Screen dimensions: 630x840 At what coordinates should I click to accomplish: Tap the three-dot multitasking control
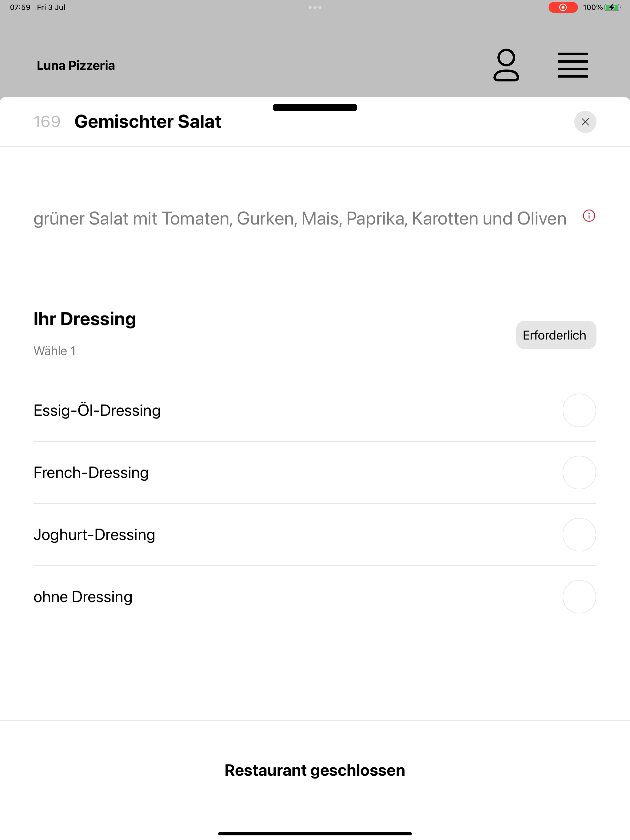coord(315,7)
